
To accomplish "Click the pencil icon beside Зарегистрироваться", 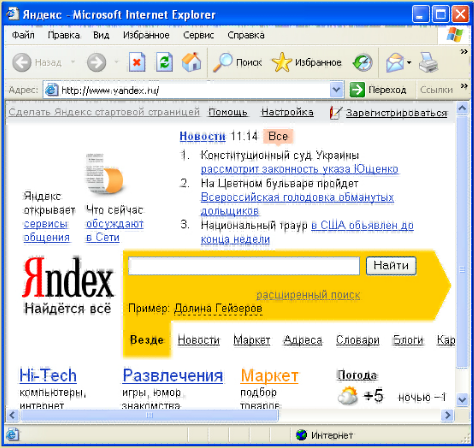I will [x=335, y=113].
